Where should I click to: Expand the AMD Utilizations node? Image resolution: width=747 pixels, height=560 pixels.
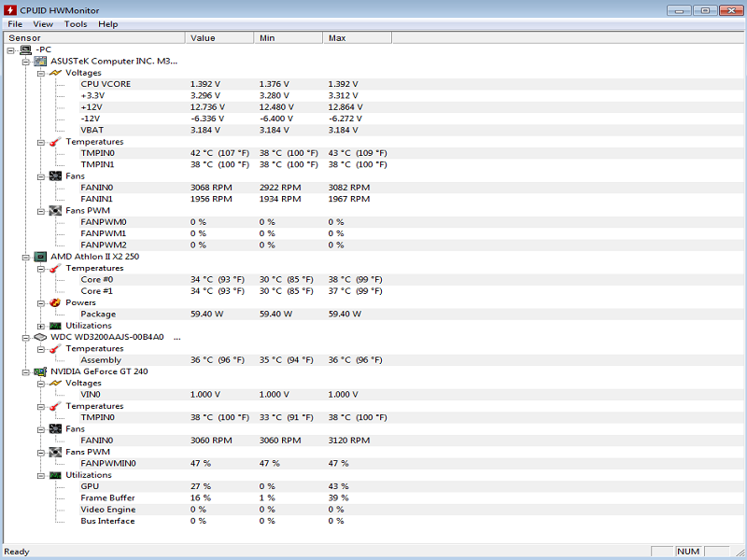point(41,326)
